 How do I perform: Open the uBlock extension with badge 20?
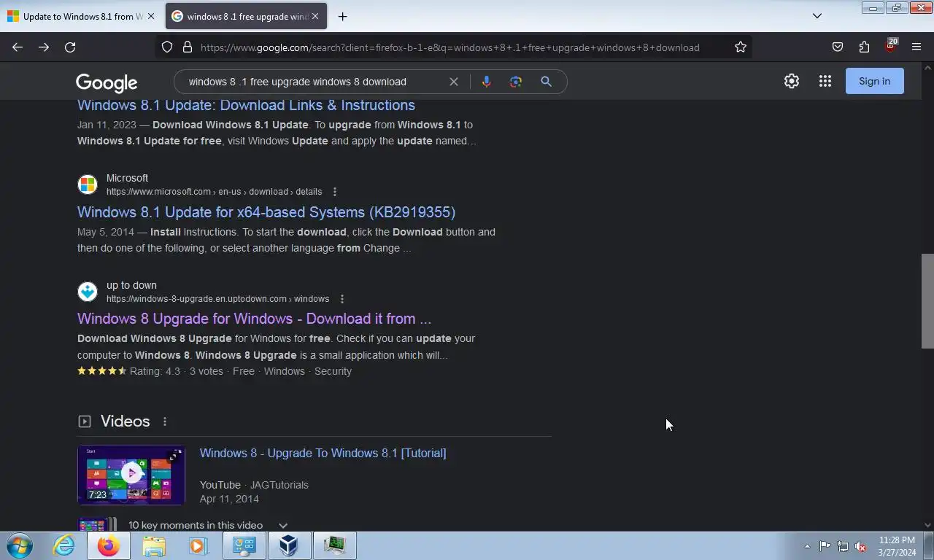pos(890,47)
